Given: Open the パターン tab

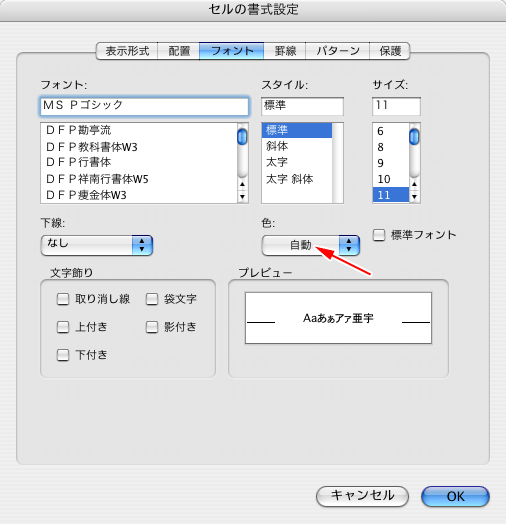Looking at the screenshot, I should [x=338, y=51].
